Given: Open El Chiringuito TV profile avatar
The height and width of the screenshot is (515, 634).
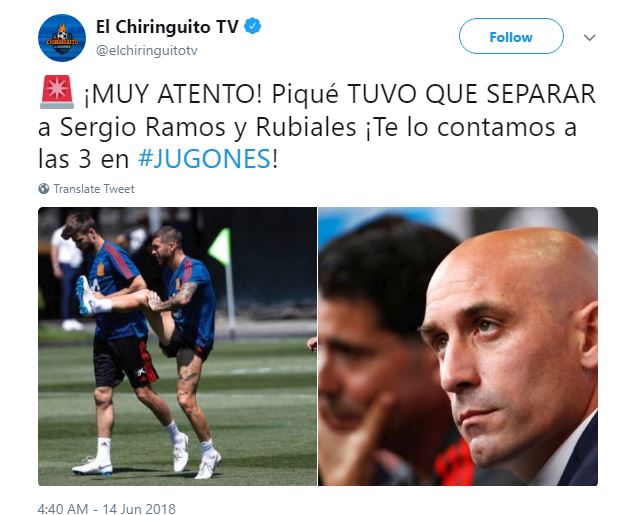Looking at the screenshot, I should pyautogui.click(x=62, y=38).
